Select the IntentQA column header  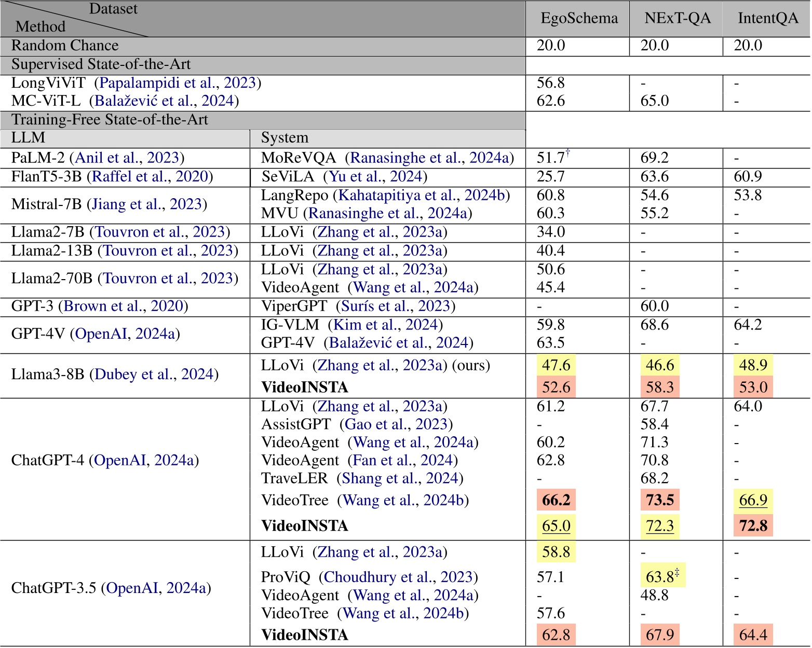767,19
